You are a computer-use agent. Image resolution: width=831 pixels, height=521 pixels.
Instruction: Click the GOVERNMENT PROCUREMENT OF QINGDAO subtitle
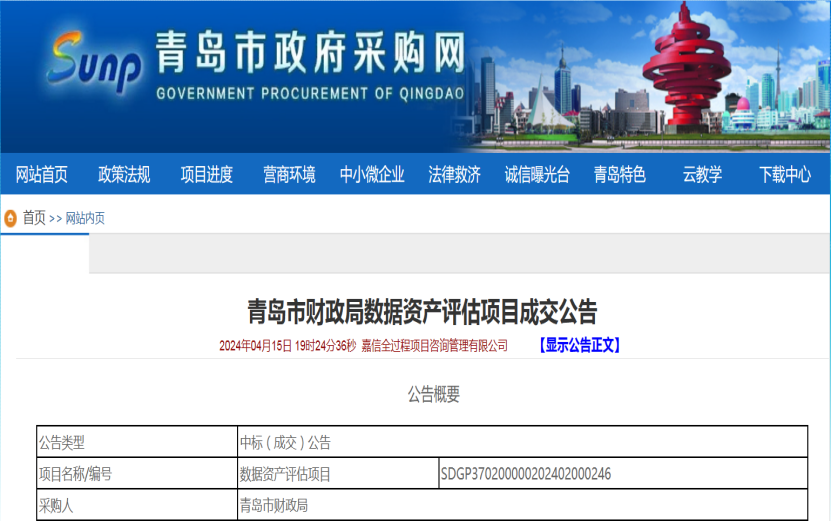coord(310,94)
